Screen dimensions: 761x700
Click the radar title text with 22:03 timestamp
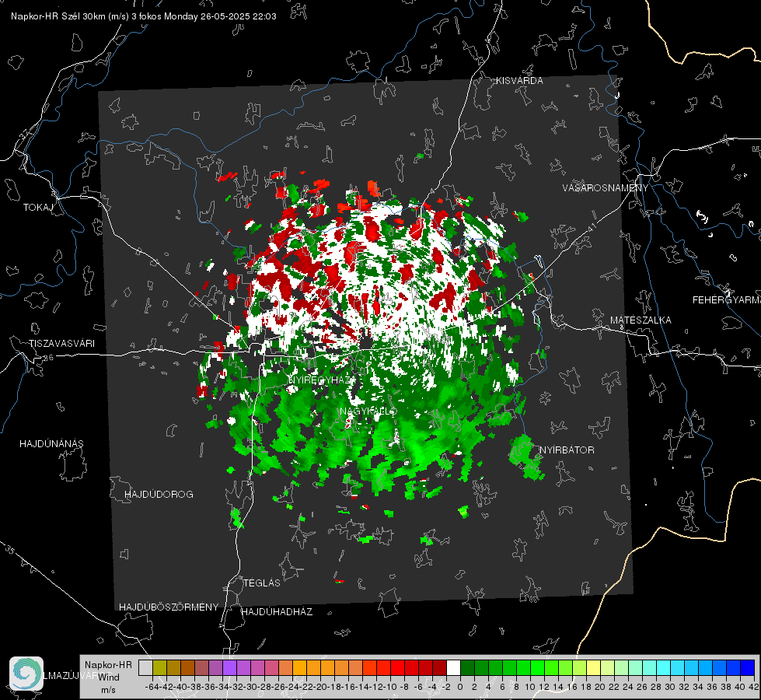pos(144,16)
